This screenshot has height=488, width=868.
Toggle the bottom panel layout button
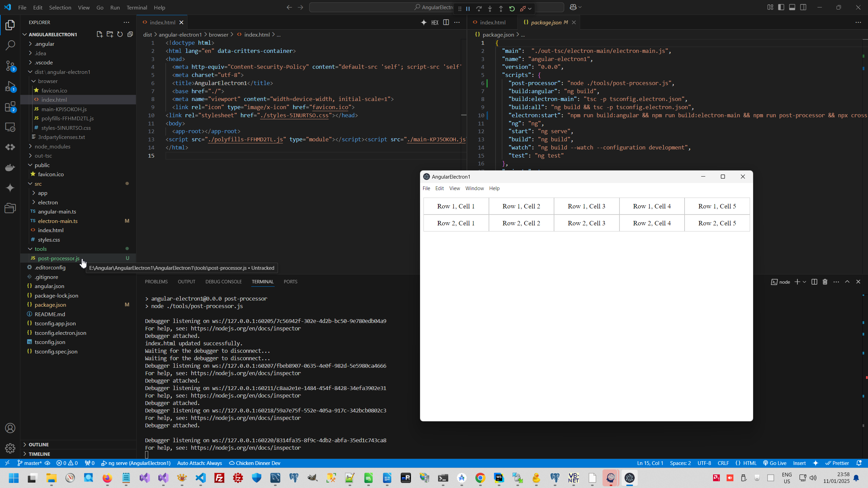792,7
